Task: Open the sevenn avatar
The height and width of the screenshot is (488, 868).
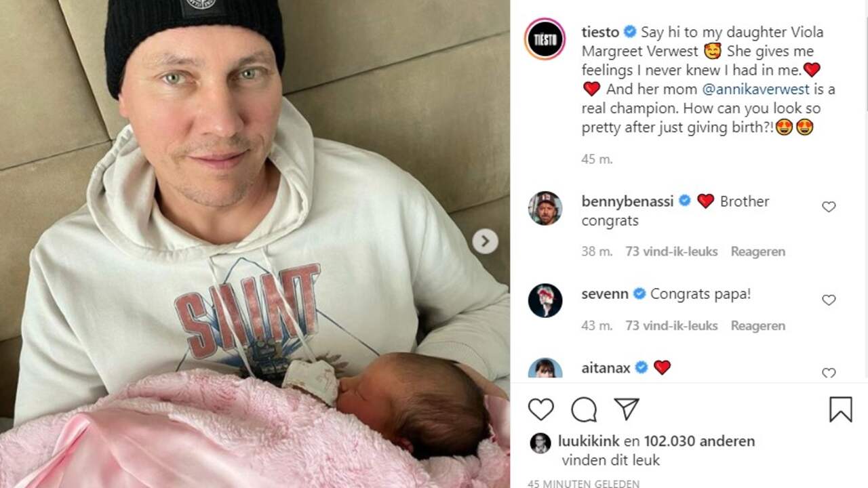Action: 545,300
